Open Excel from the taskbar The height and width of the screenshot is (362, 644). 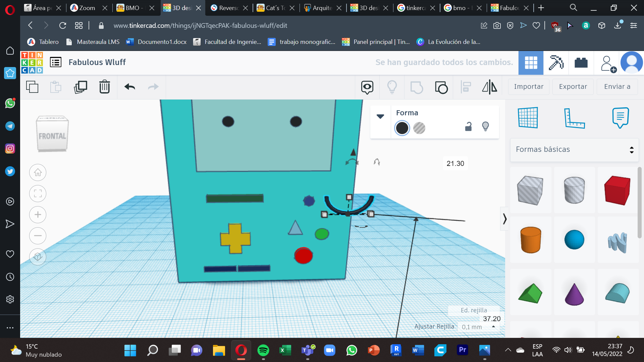coord(285,350)
